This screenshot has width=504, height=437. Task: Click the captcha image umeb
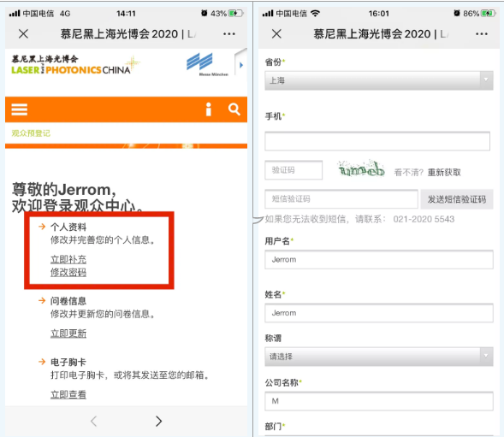coord(361,169)
